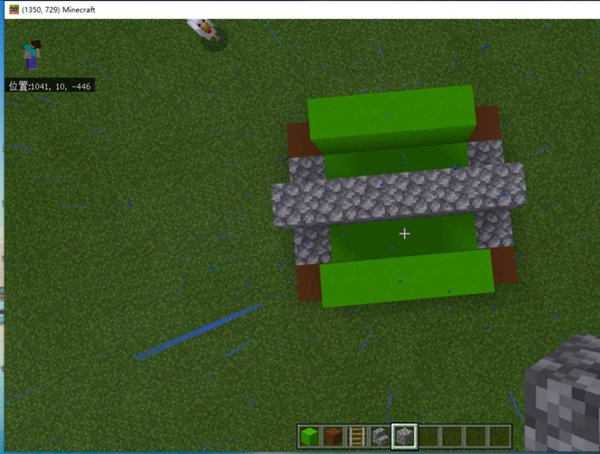The height and width of the screenshot is (454, 600).
Task: Click the white chicken on the grass
Action: pos(207,30)
